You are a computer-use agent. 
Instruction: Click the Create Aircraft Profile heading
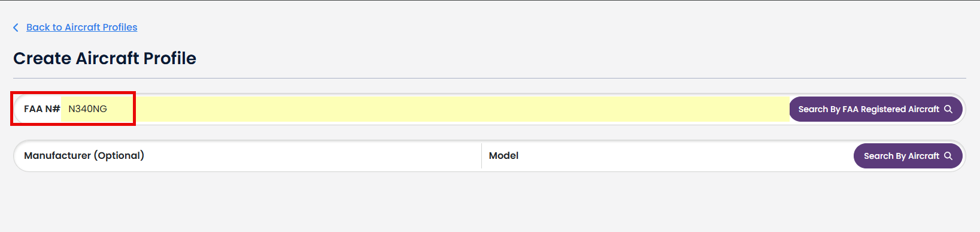click(105, 58)
